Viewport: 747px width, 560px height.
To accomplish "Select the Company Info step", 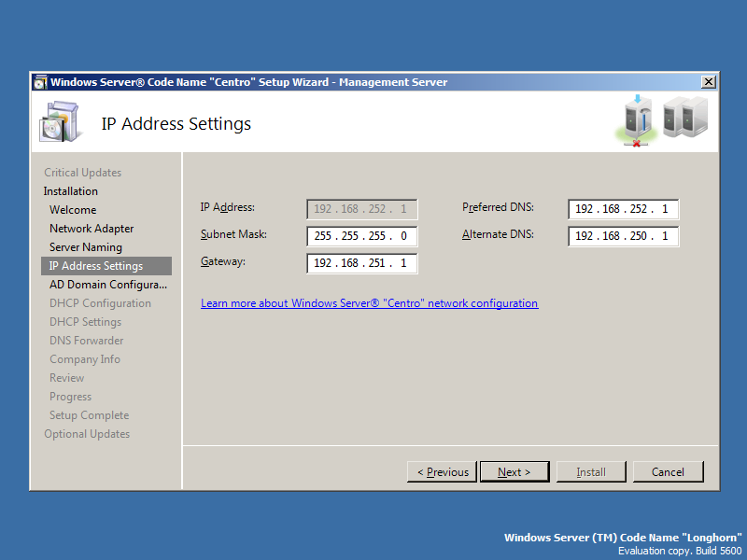I will (85, 359).
